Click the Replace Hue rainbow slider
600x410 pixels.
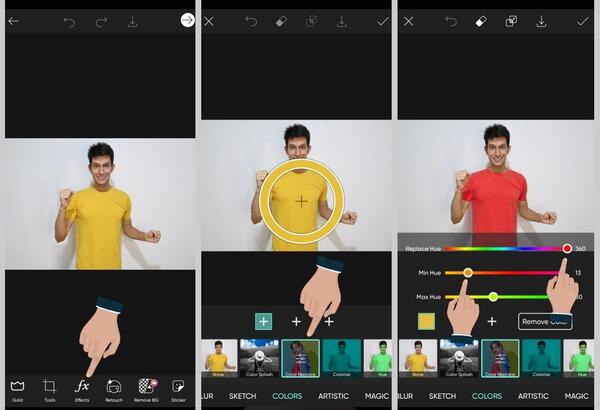(508, 249)
